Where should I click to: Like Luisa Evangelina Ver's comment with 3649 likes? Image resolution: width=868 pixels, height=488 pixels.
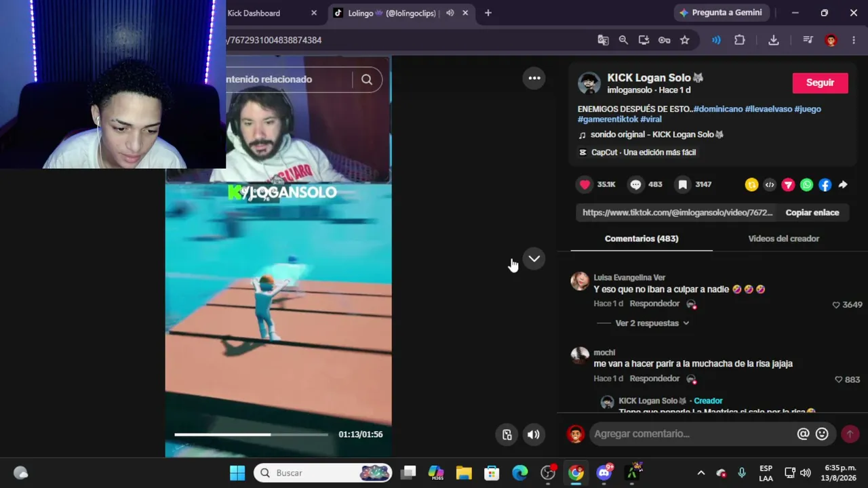pyautogui.click(x=836, y=305)
